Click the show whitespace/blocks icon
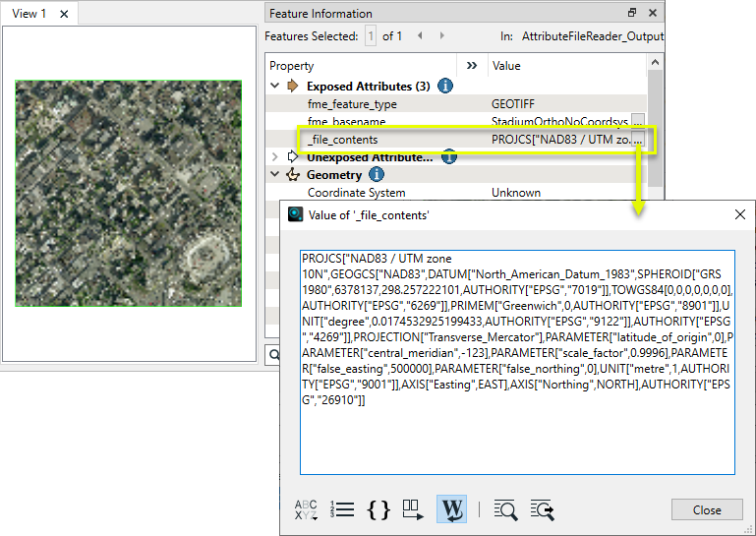Viewport: 756px width, 536px height. tap(413, 509)
